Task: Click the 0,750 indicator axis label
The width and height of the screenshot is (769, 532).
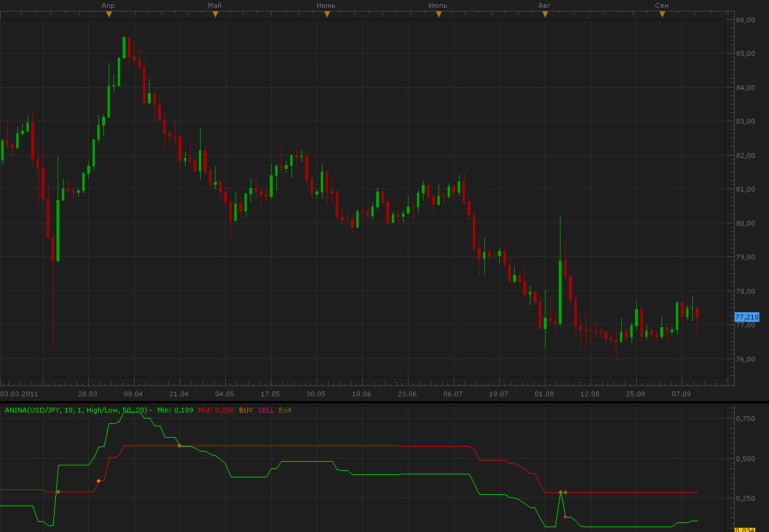Action: tap(745, 419)
